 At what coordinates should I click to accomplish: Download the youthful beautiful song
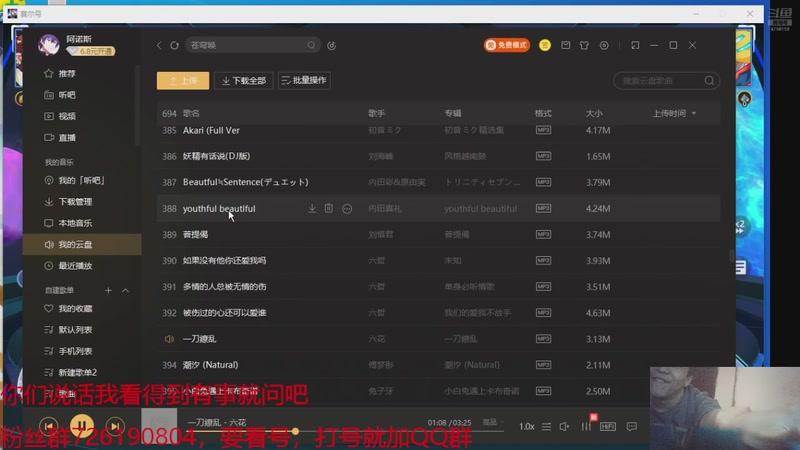[312, 209]
